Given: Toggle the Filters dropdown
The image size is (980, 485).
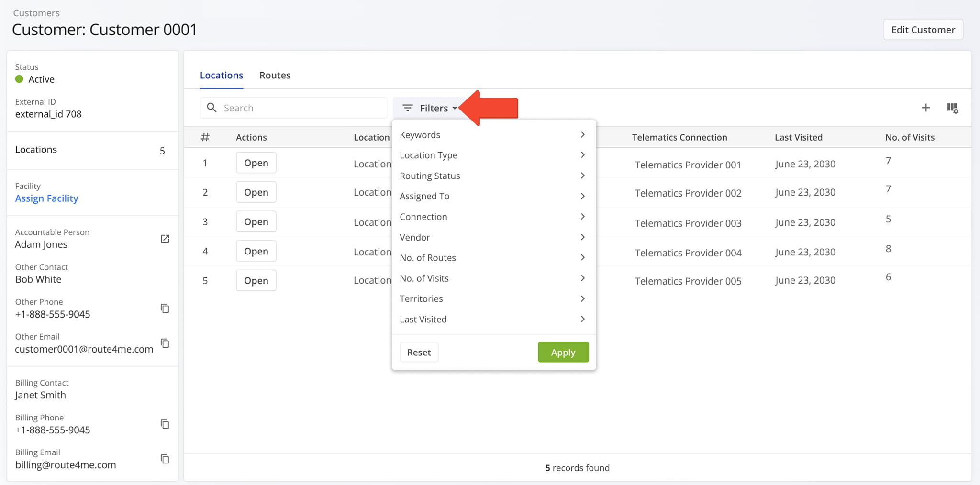Looking at the screenshot, I should pos(429,108).
